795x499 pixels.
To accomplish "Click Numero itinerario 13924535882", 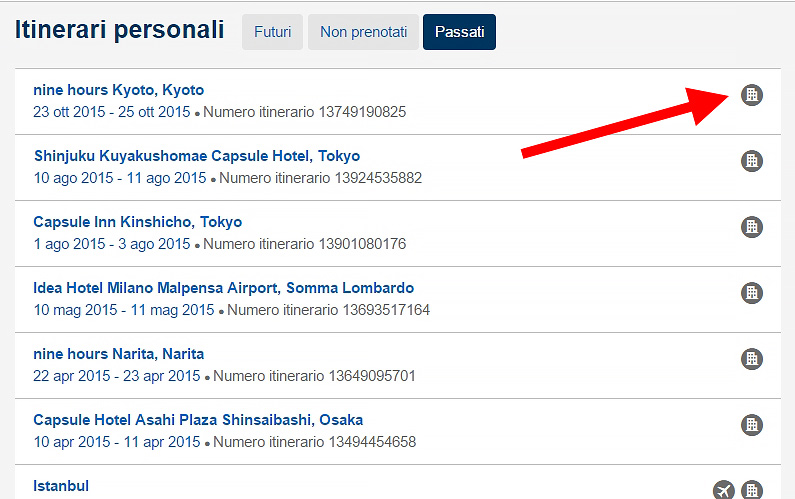I will tap(320, 178).
